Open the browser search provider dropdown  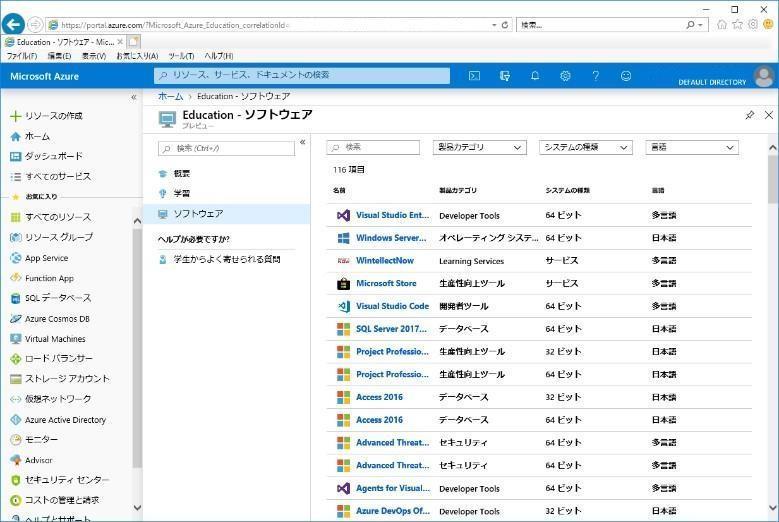point(701,25)
